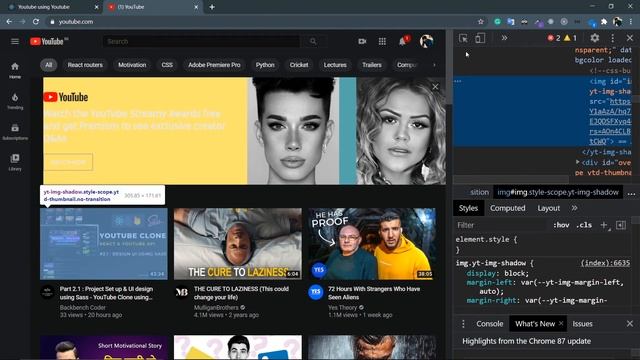Show next filter chips with right arrow

tap(434, 65)
